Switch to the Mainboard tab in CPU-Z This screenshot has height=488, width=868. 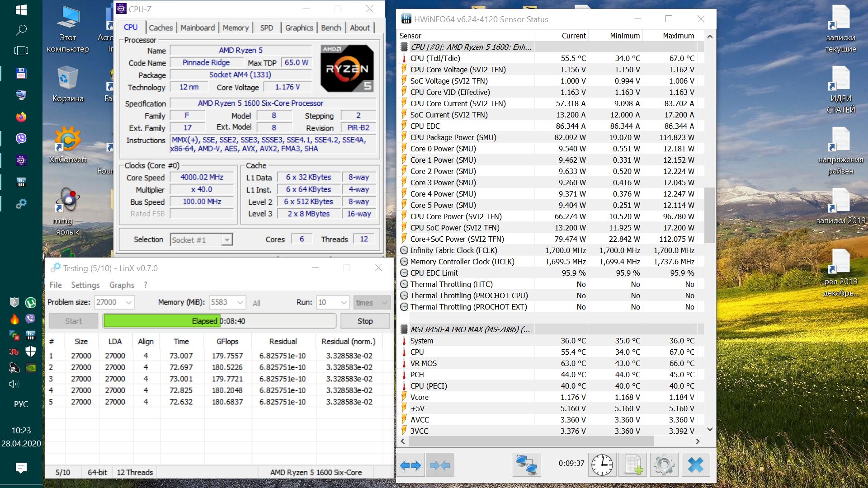pos(198,28)
